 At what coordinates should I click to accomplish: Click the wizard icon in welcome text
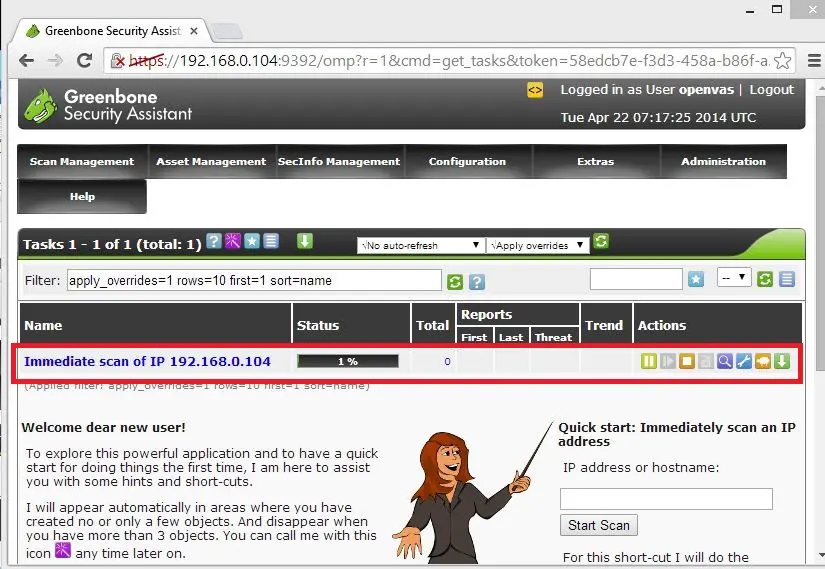[63, 551]
